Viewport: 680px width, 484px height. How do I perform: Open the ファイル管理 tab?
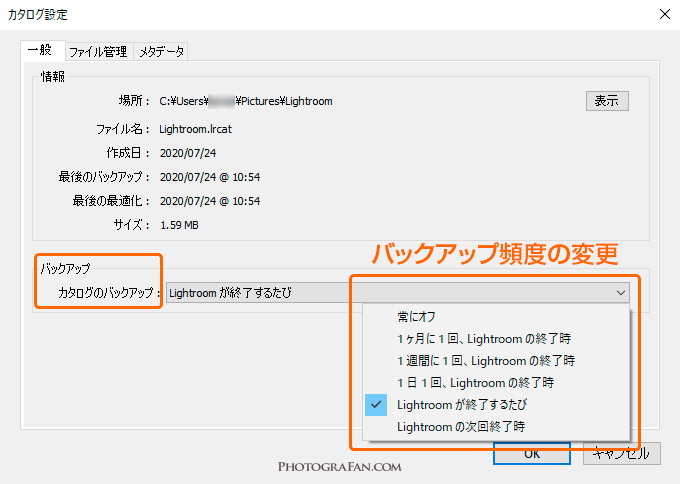tap(99, 52)
